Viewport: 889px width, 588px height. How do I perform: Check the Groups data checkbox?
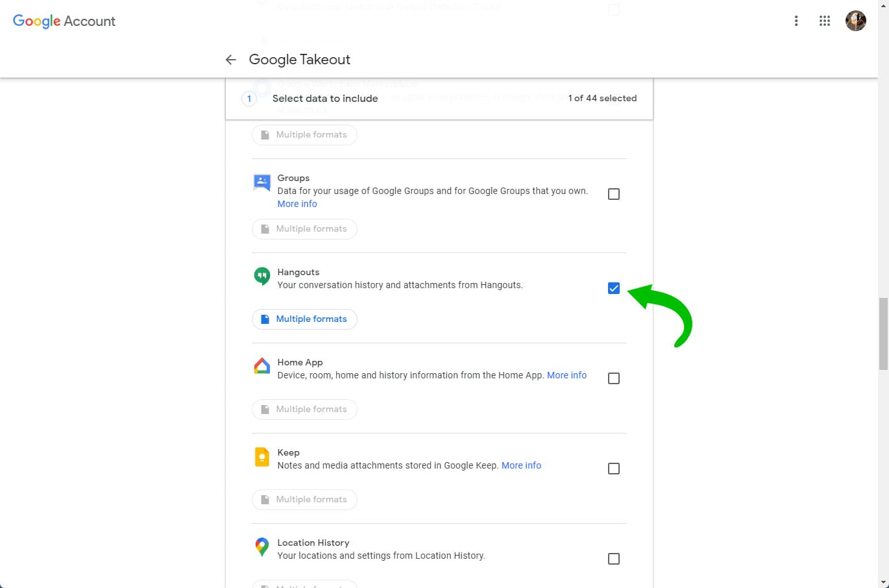613,194
